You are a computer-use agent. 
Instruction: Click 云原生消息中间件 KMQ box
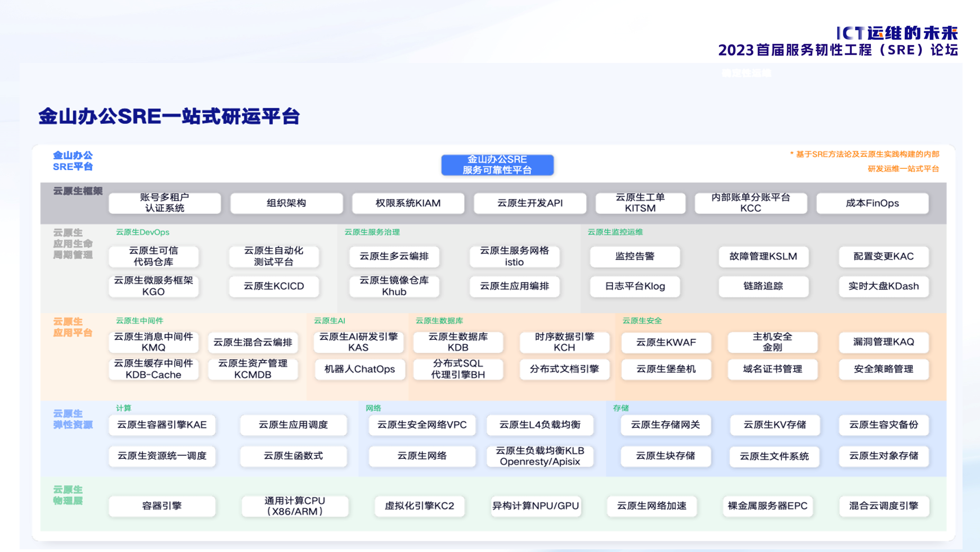pos(154,342)
